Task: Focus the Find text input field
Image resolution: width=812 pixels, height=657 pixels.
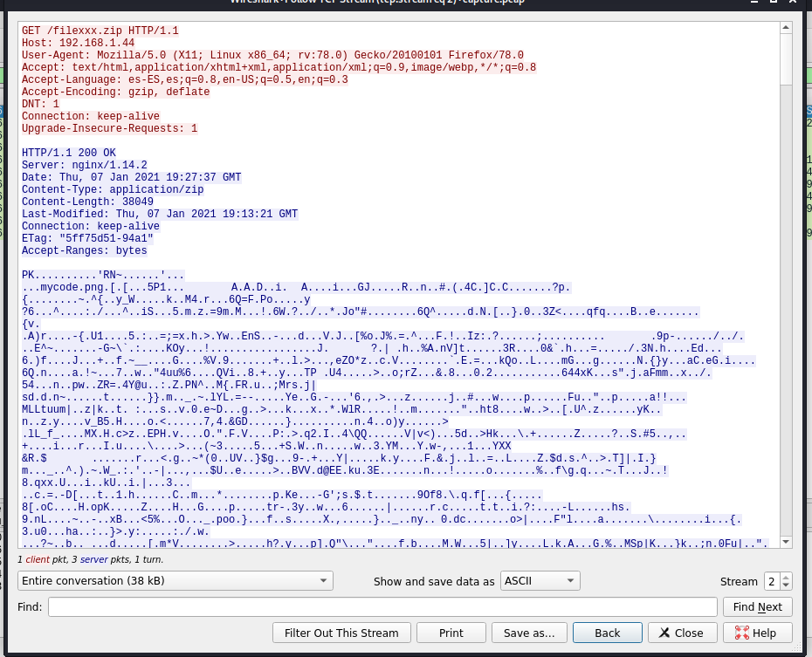Action: (x=382, y=606)
